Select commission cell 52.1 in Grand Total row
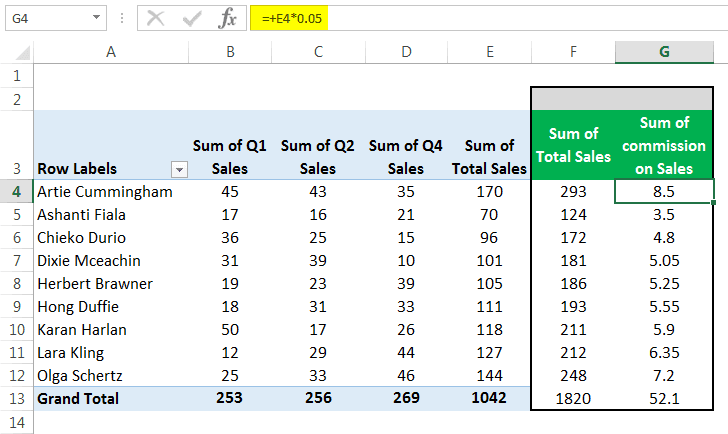 664,398
